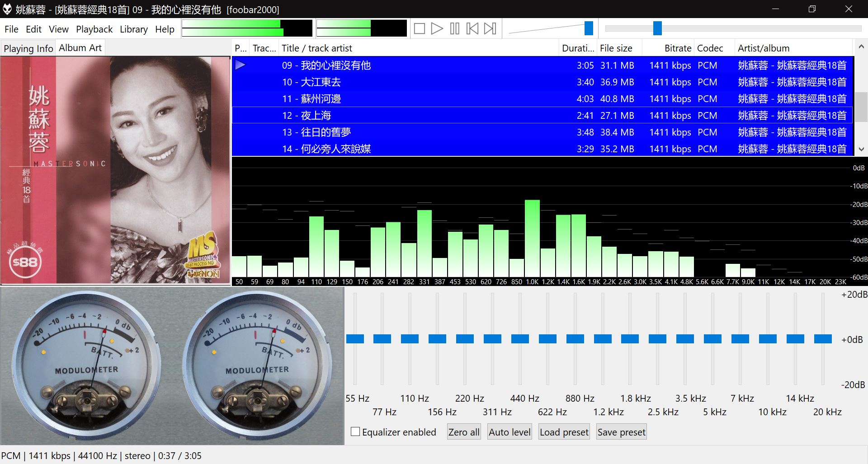868x464 pixels.
Task: Open the View menu
Action: coord(59,29)
